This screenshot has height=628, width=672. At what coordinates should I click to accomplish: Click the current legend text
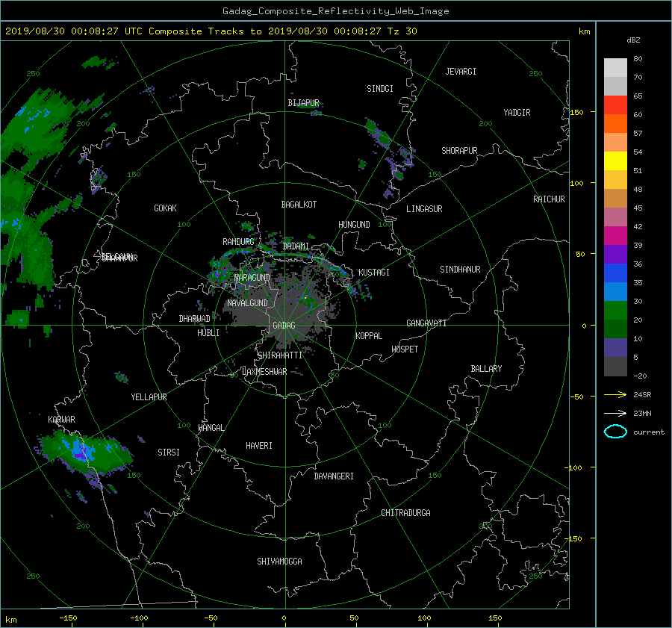(x=648, y=432)
